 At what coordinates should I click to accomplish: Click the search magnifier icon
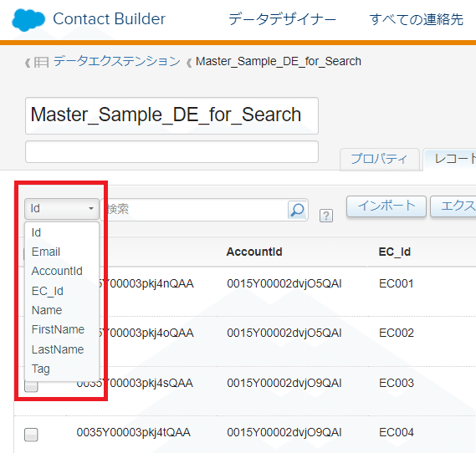coord(297,210)
